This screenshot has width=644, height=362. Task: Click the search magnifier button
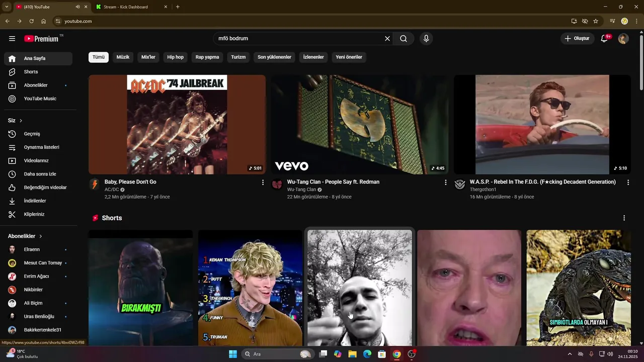(x=404, y=39)
